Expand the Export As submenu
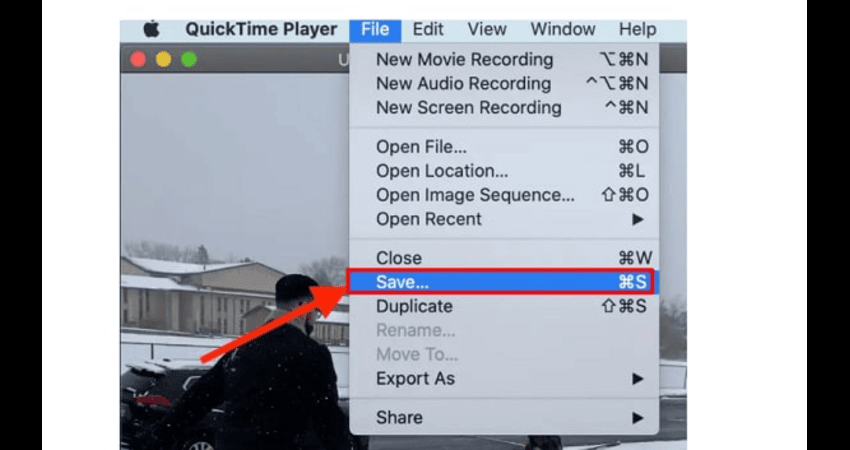 [x=504, y=378]
